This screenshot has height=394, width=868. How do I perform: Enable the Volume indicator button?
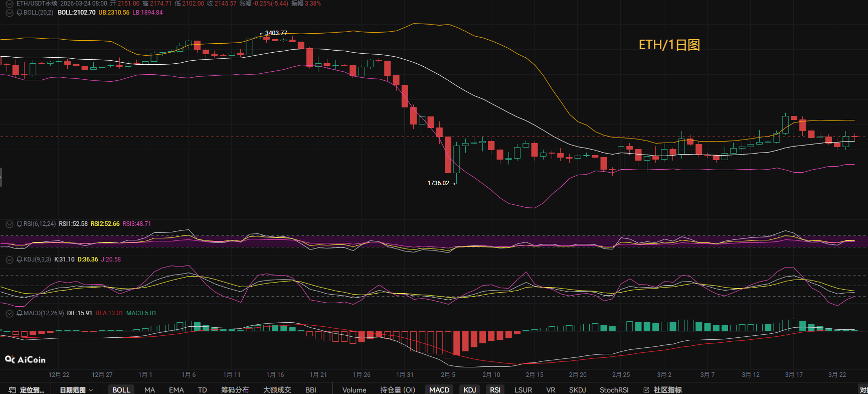coord(354,390)
